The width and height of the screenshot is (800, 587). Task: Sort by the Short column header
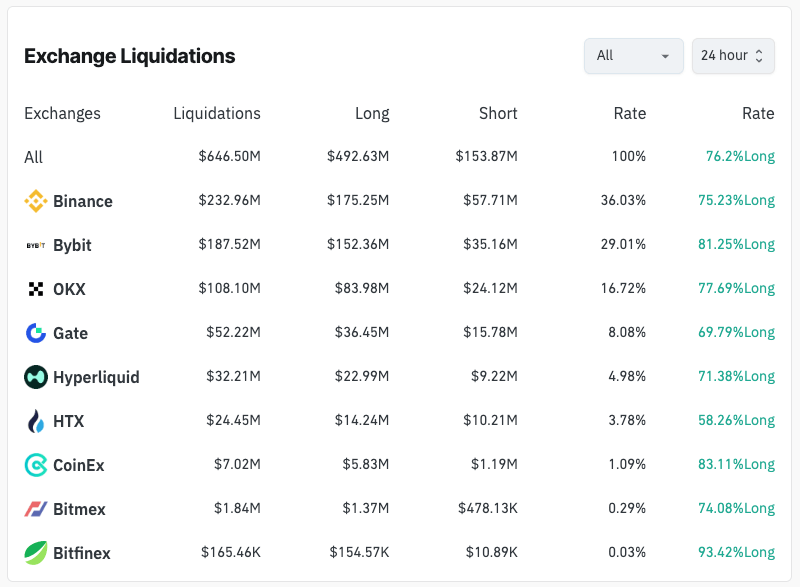(497, 114)
